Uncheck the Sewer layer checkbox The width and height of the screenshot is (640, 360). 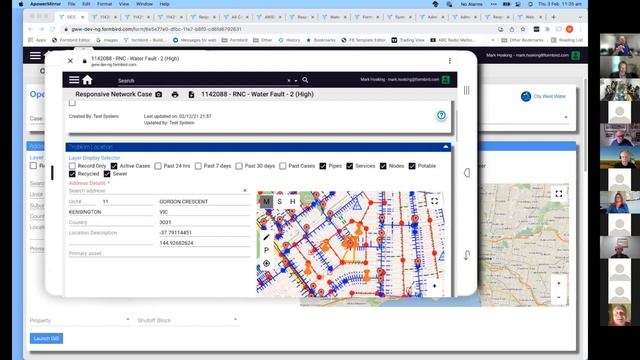point(107,174)
